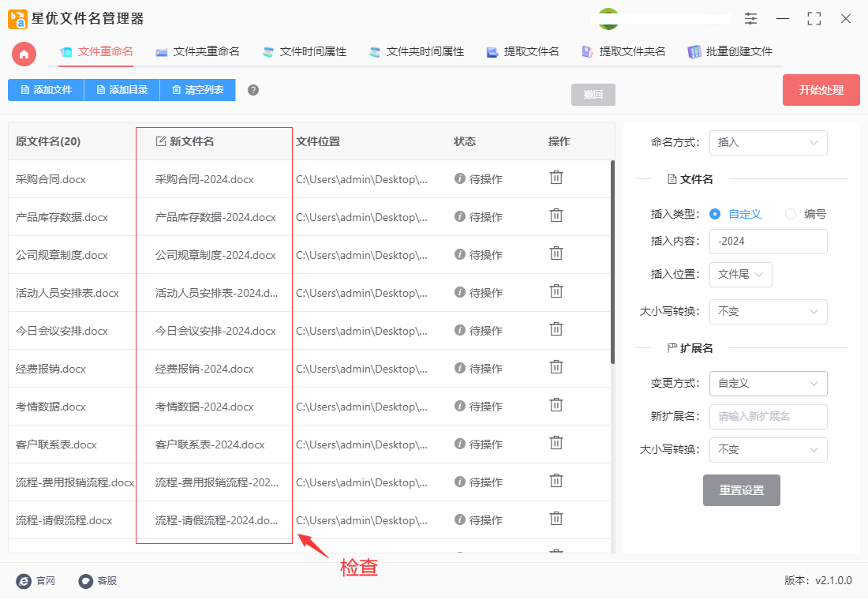Open 命名方式 dropdown showing 插入
Screen dimensions: 868x600
(769, 143)
